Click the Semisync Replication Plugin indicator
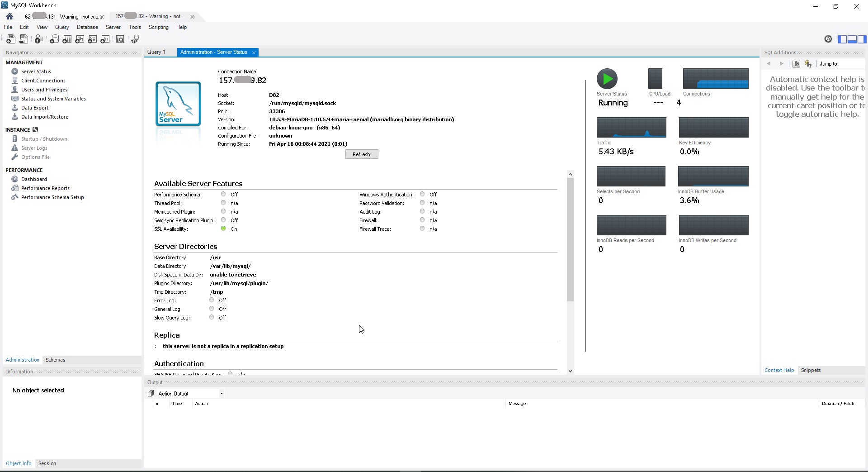 [223, 220]
